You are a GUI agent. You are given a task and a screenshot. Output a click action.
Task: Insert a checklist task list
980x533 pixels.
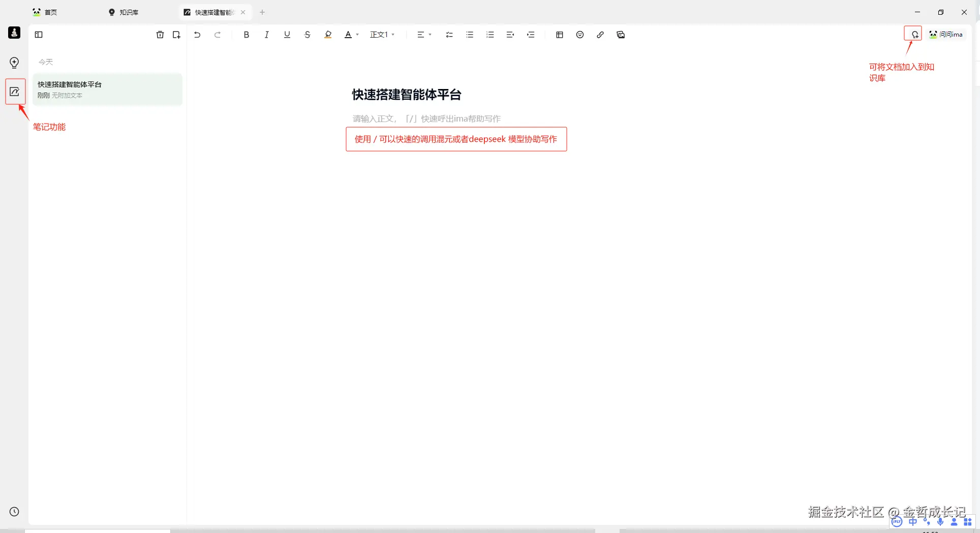click(x=449, y=35)
